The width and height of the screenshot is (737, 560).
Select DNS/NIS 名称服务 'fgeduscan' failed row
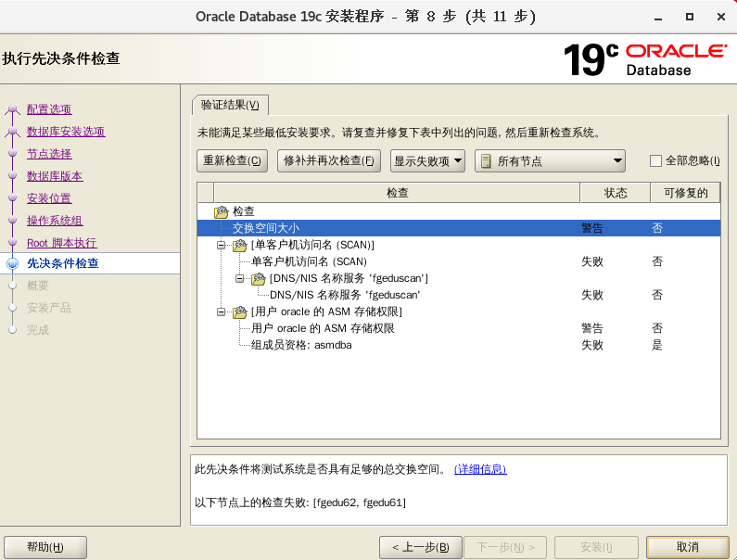(x=459, y=295)
